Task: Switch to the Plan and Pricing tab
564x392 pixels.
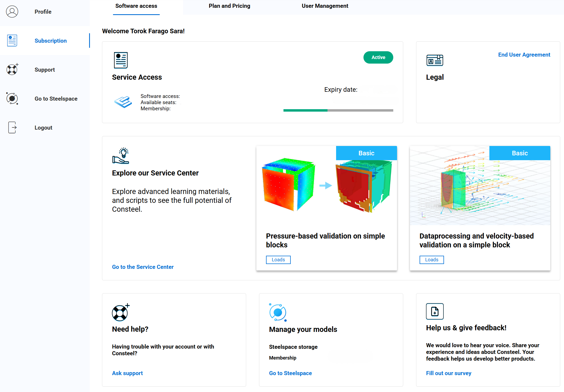Action: pos(230,6)
